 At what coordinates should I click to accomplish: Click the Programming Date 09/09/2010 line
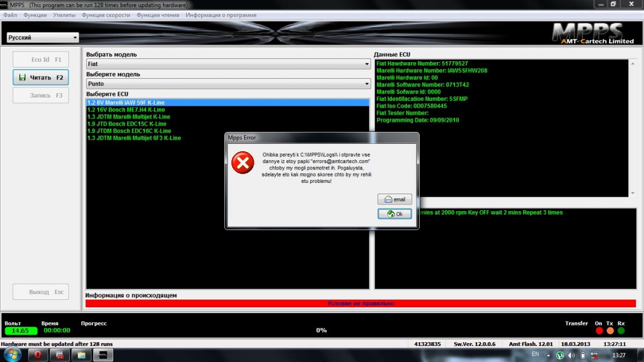418,120
